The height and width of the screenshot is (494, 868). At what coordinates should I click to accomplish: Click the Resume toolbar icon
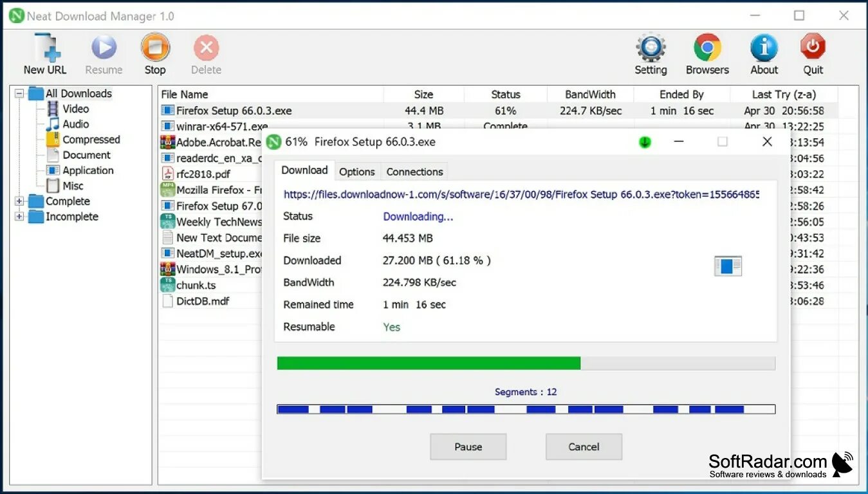click(x=104, y=48)
